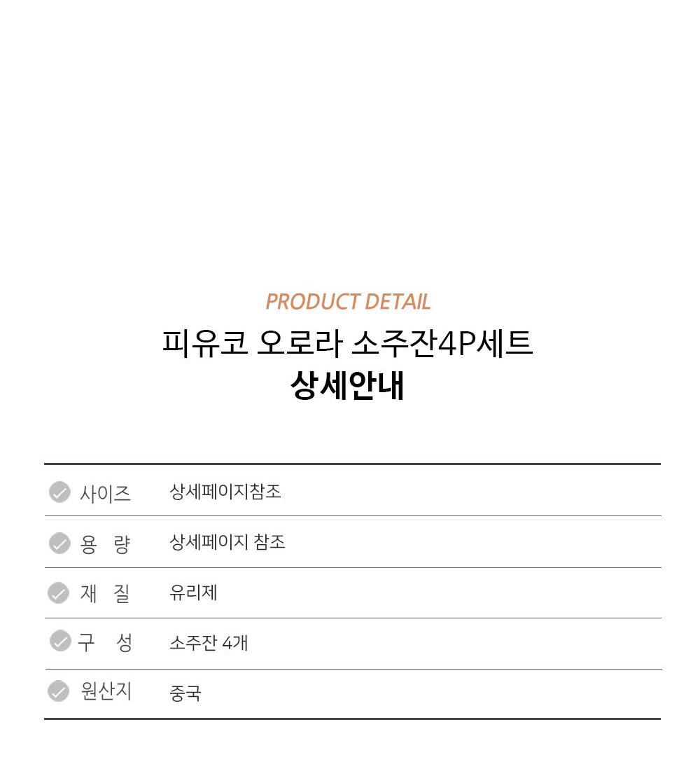Click the 상세페이지 참조 value in the 용량 row

point(227,542)
